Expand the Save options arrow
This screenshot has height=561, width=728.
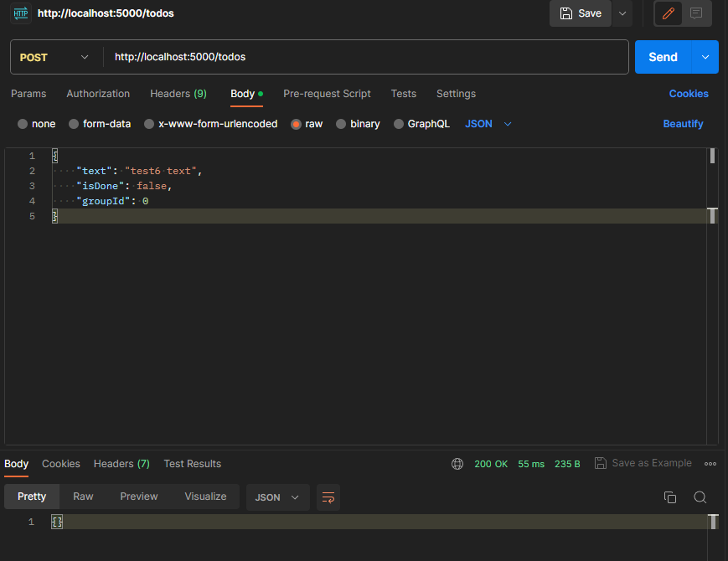622,13
